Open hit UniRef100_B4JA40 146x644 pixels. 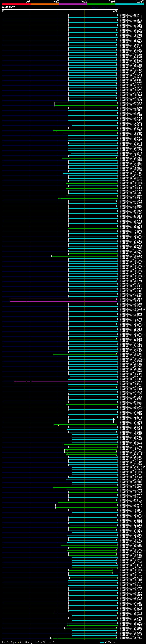pos(131,565)
